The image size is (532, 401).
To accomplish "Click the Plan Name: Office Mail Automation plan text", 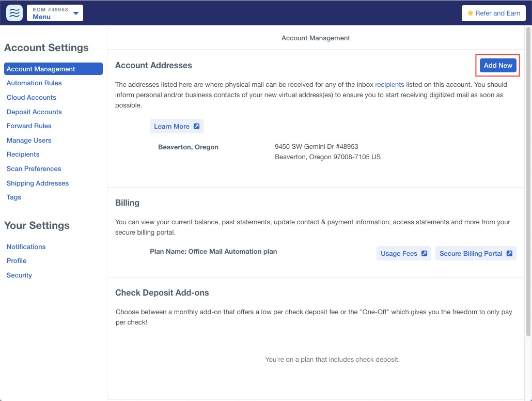I will [213, 252].
